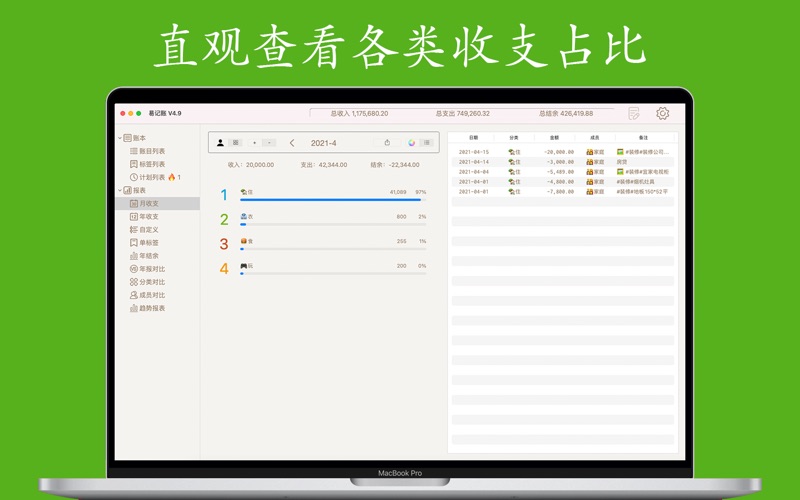Collapse the 账本 tree section

(x=120, y=138)
